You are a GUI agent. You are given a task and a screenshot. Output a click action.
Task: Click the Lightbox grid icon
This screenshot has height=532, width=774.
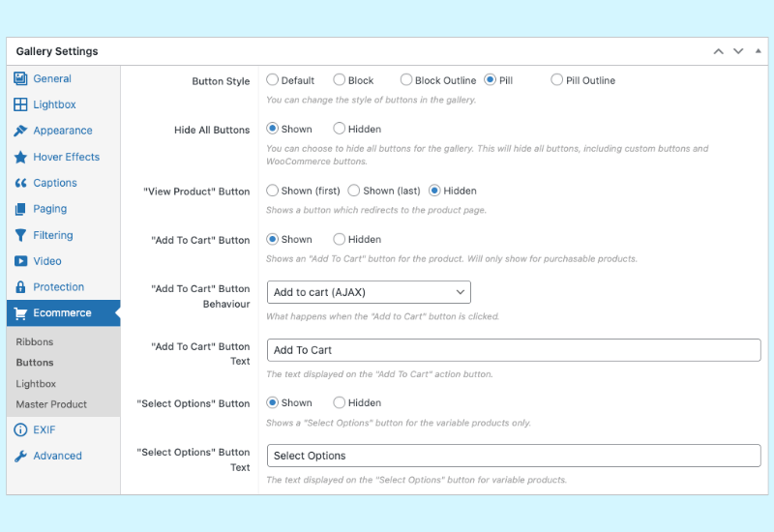click(21, 104)
